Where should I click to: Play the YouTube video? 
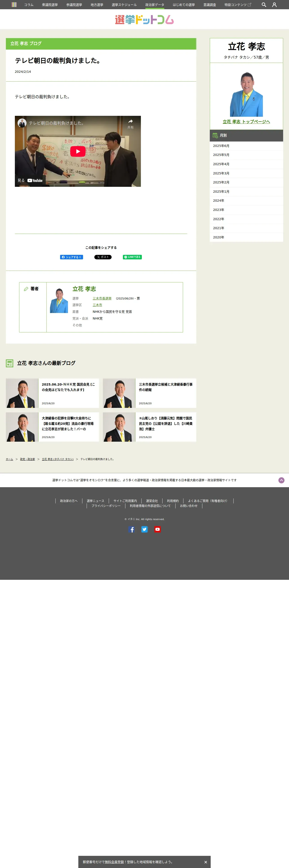pos(78,151)
